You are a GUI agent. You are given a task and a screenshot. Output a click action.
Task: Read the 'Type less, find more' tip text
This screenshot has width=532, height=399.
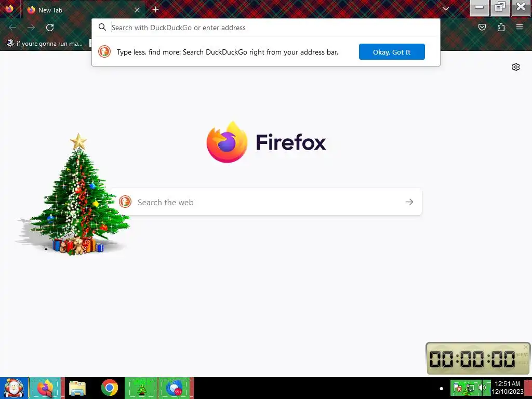[228, 52]
